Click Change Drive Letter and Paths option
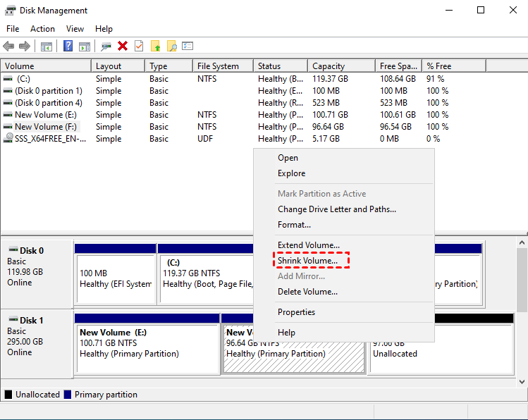 point(336,209)
